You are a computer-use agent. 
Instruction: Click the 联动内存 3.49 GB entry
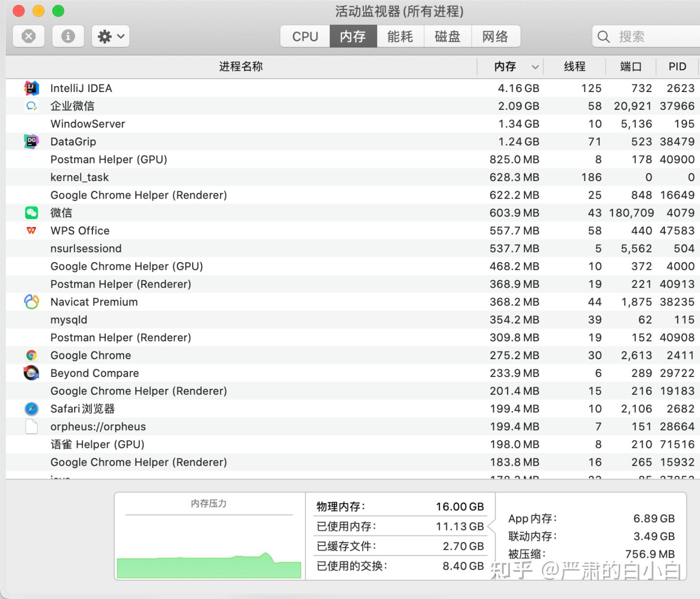point(592,536)
